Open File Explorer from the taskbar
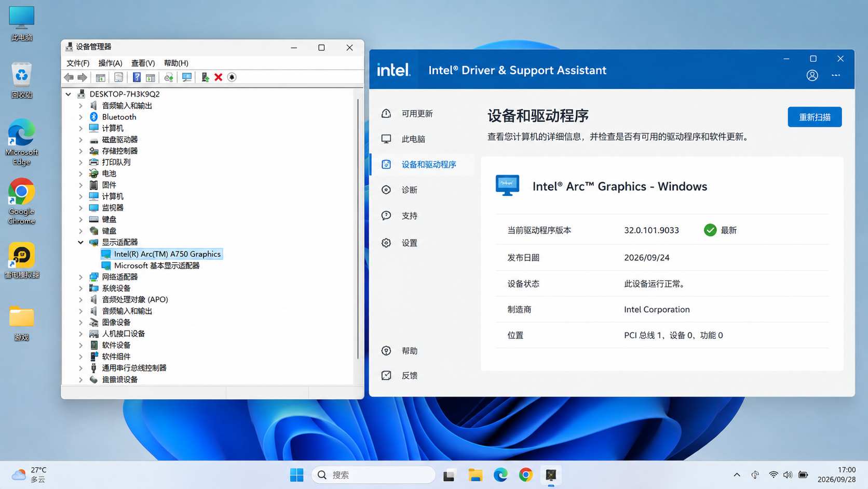The height and width of the screenshot is (489, 868). point(475,475)
